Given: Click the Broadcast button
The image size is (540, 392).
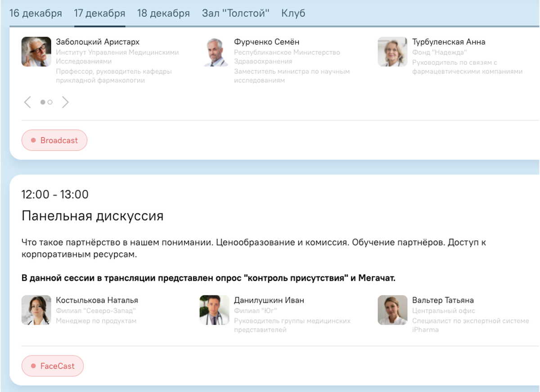Looking at the screenshot, I should 54,140.
